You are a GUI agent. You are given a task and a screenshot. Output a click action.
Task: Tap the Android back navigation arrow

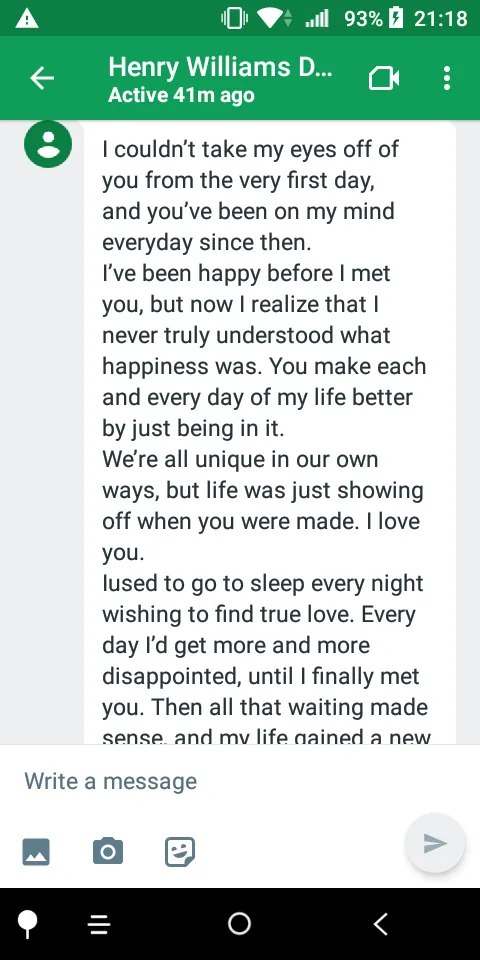pos(381,924)
